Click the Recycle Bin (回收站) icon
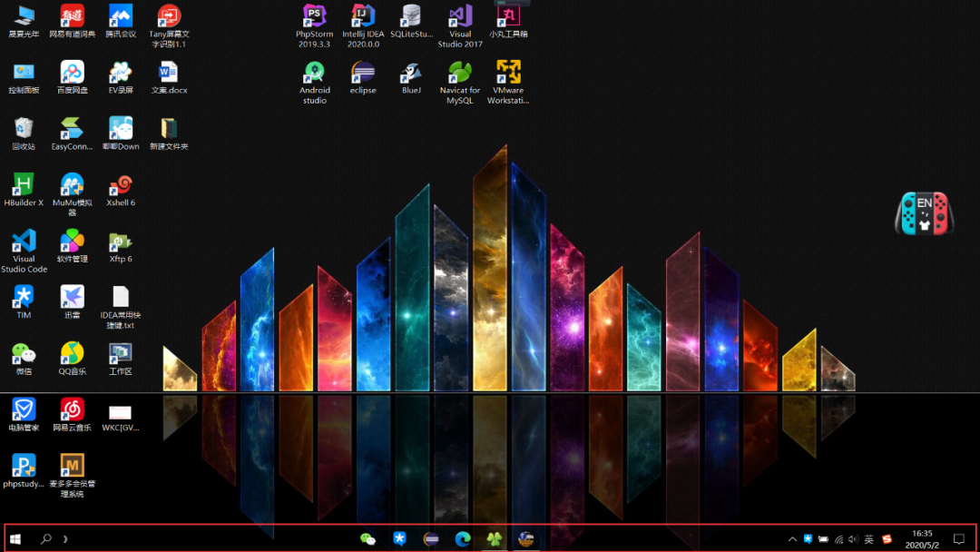Viewport: 980px width, 552px height. 24,129
